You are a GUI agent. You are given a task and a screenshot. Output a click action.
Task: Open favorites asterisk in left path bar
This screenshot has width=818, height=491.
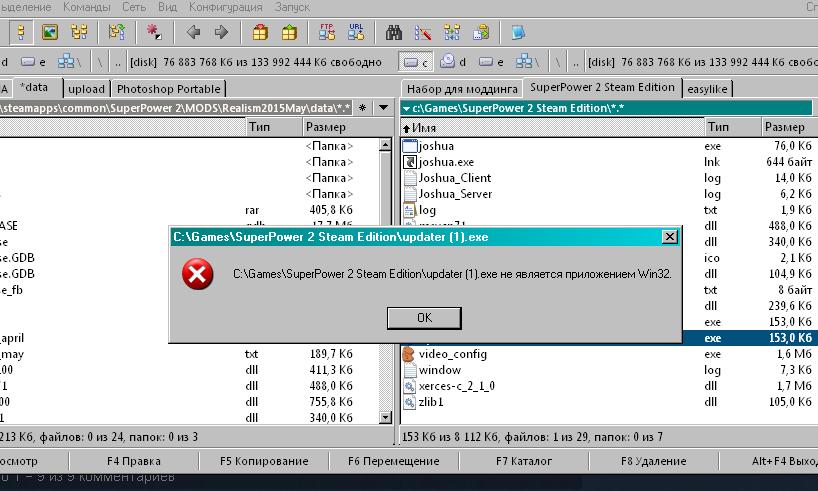pyautogui.click(x=363, y=108)
